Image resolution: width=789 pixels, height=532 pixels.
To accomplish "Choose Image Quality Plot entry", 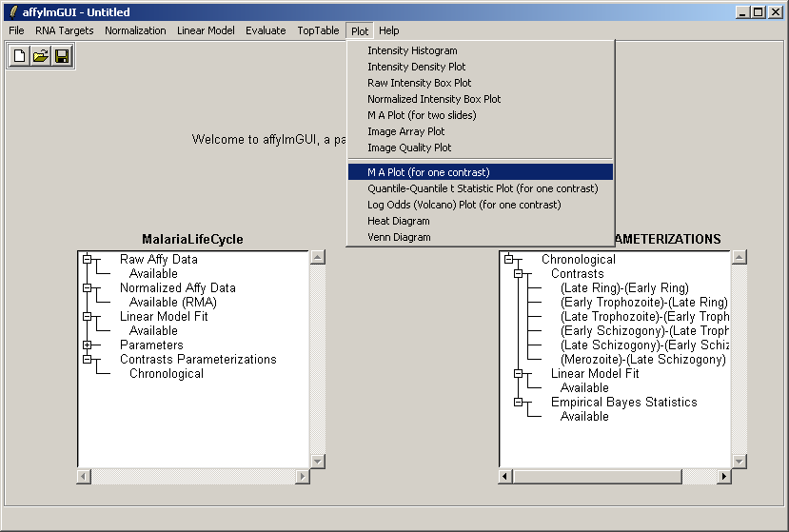I will coord(409,148).
